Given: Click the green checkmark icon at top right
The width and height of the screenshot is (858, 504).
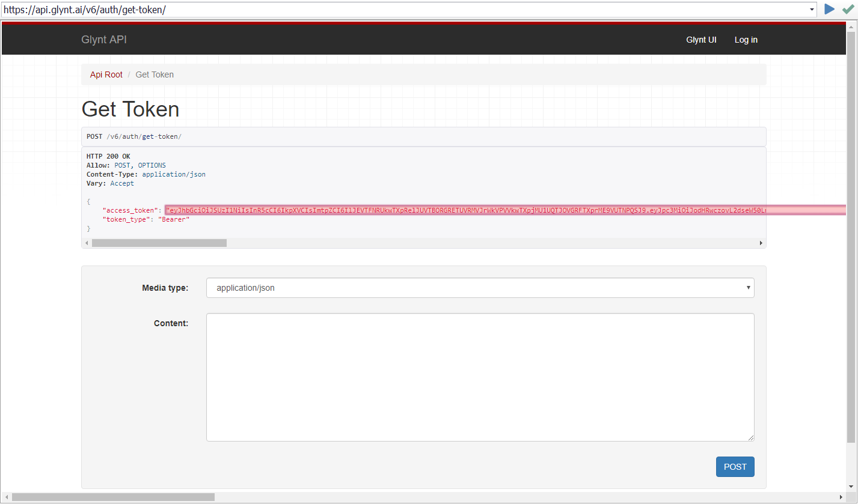Looking at the screenshot, I should point(848,9).
